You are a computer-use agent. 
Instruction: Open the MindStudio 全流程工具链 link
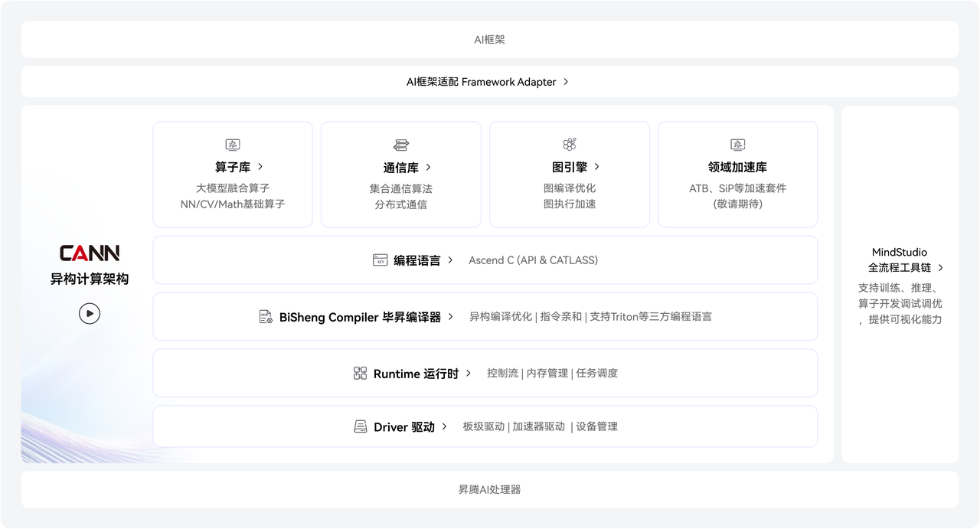pos(900,260)
